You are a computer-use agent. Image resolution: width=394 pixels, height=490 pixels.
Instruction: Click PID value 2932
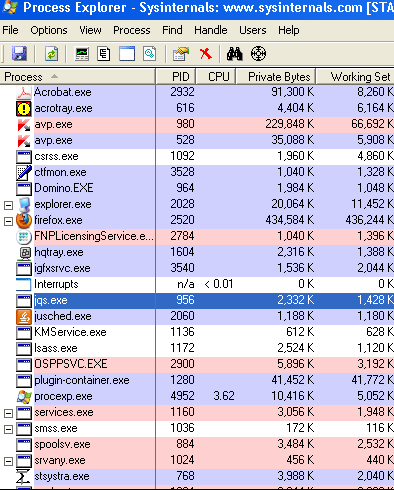pyautogui.click(x=182, y=92)
